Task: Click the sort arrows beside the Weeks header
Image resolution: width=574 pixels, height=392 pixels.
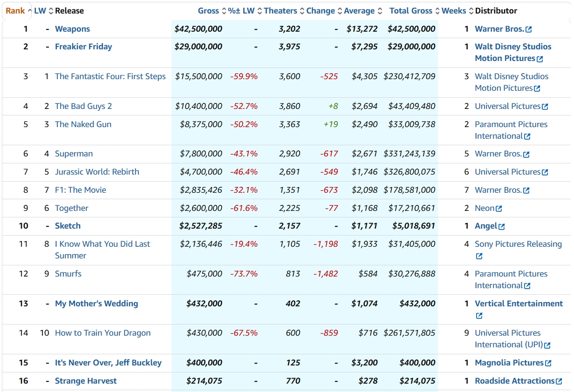Action: [x=471, y=11]
